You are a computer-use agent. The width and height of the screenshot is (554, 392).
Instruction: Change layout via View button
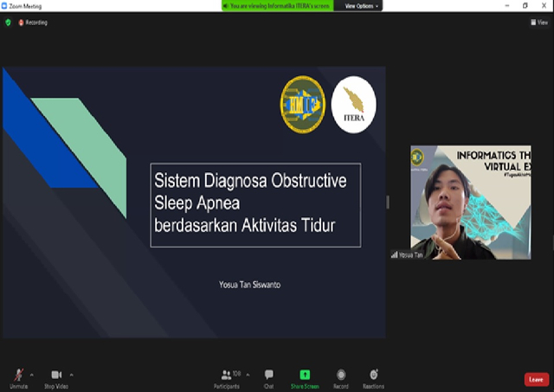539,22
